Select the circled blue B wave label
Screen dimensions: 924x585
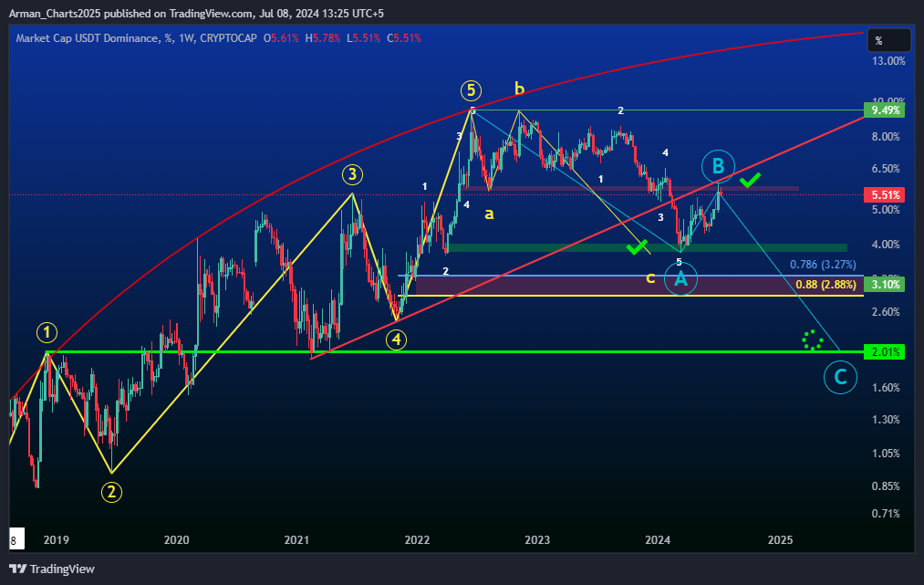coord(718,166)
